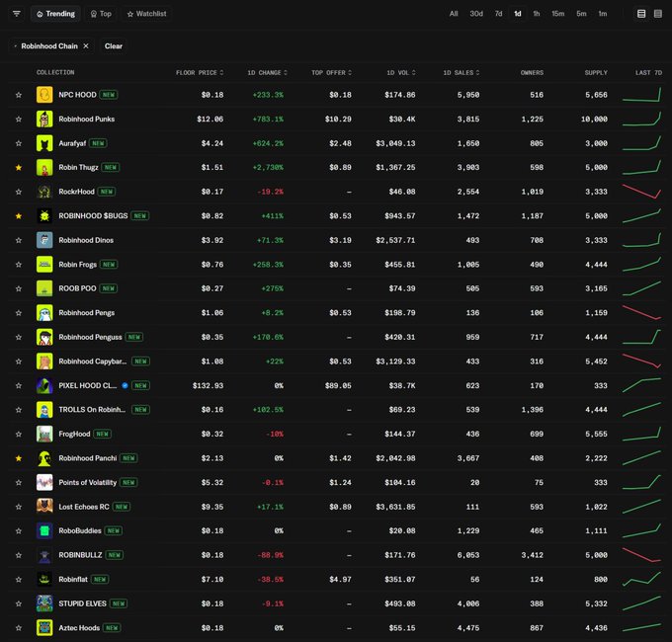The width and height of the screenshot is (672, 642).
Task: Open the STUPID ELVES collection name
Action: [82, 603]
